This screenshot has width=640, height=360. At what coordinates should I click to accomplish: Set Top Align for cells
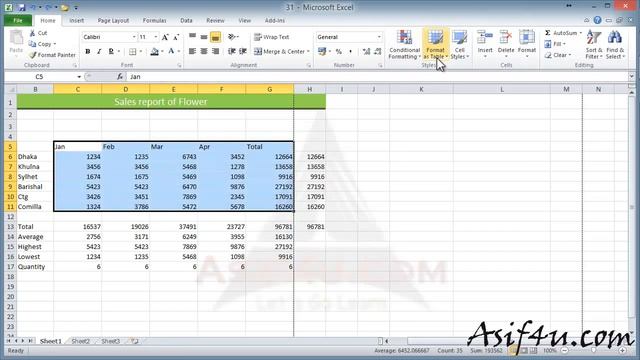(192, 37)
